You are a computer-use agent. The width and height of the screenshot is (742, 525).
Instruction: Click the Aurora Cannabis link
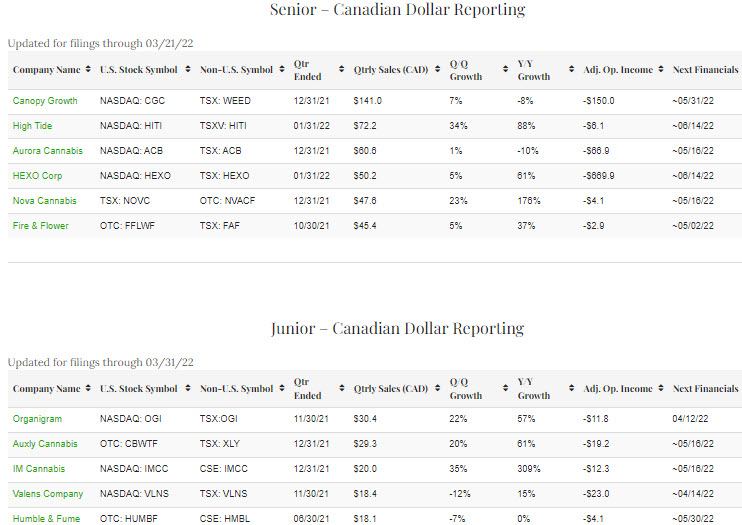(x=47, y=151)
